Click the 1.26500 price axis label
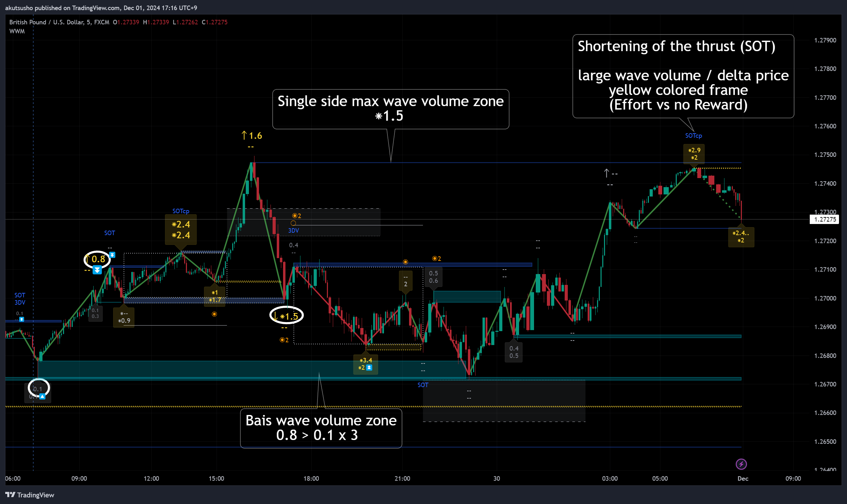The height and width of the screenshot is (504, 847). point(825,442)
